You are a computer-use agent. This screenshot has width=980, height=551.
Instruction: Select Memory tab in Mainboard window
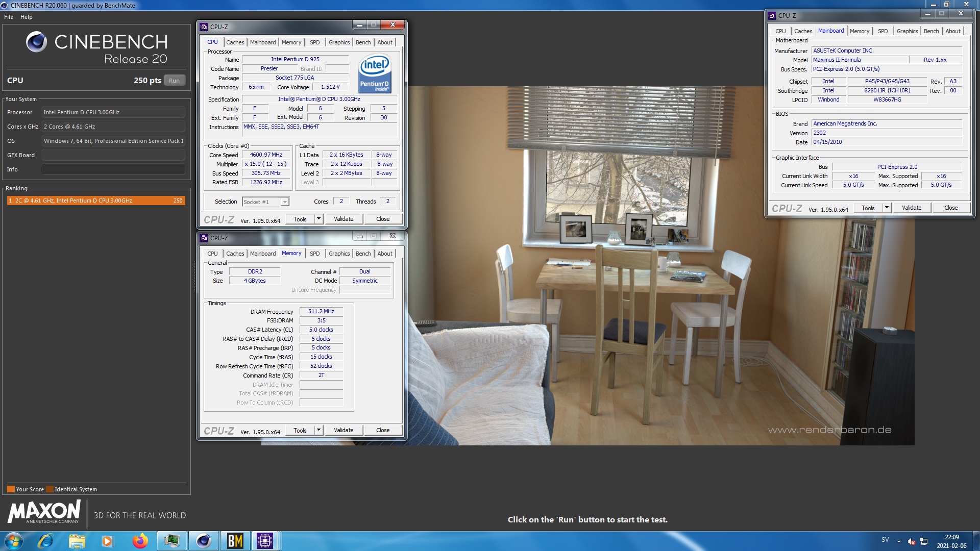click(860, 31)
